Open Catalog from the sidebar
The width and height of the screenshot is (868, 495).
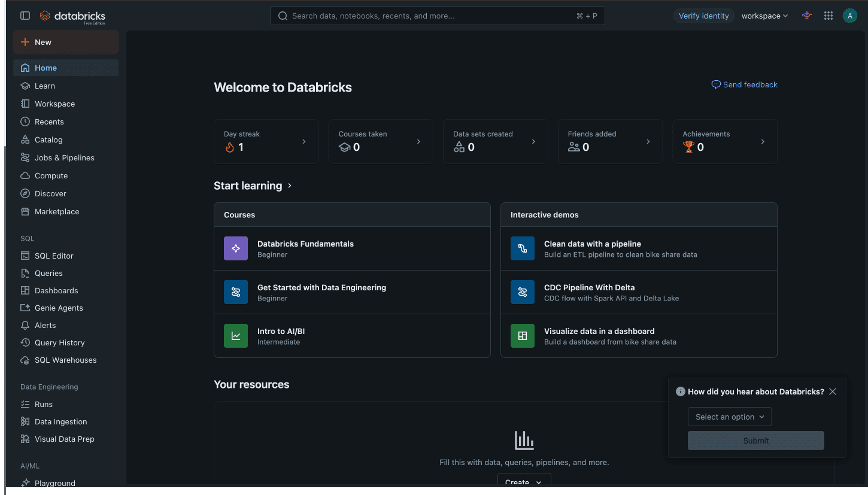click(x=66, y=139)
